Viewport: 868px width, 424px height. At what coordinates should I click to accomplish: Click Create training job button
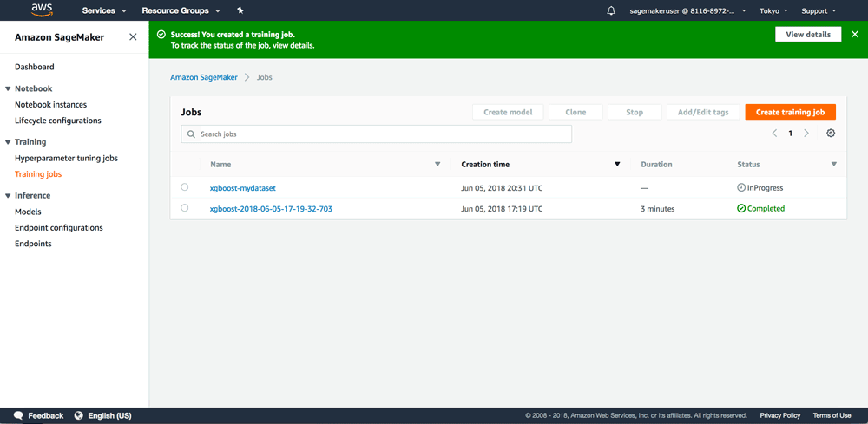point(791,112)
